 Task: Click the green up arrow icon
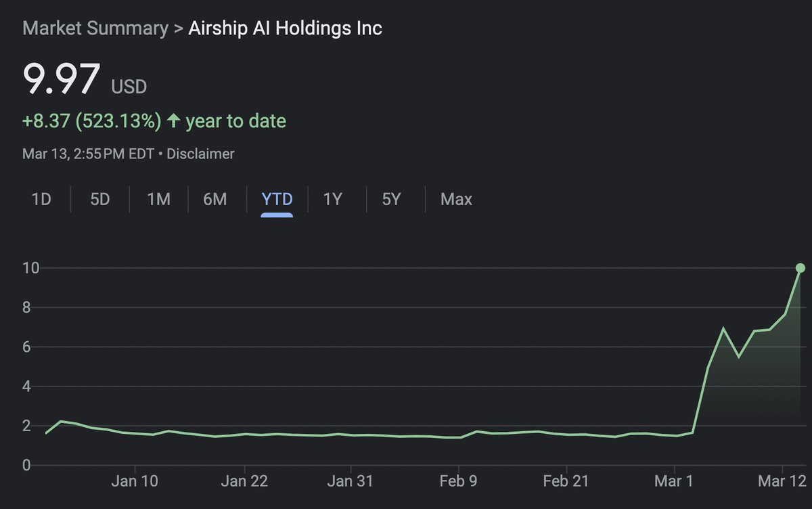pyautogui.click(x=174, y=121)
